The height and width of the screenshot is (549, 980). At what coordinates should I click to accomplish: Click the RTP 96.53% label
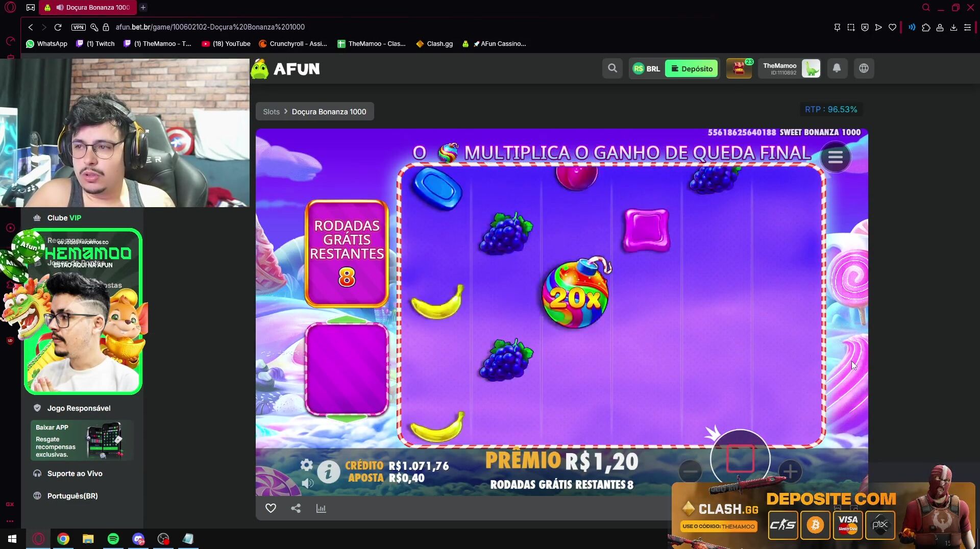pyautogui.click(x=831, y=109)
